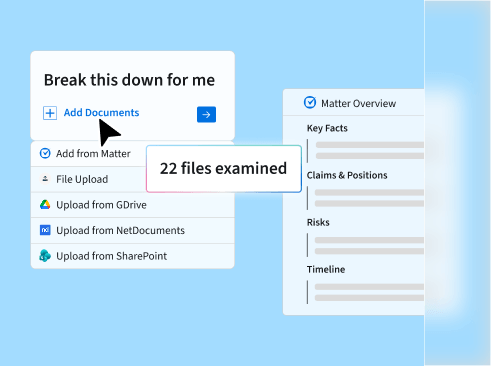Screen dimensions: 491x366
Task: Click the File Upload icon
Action: [x=45, y=179]
